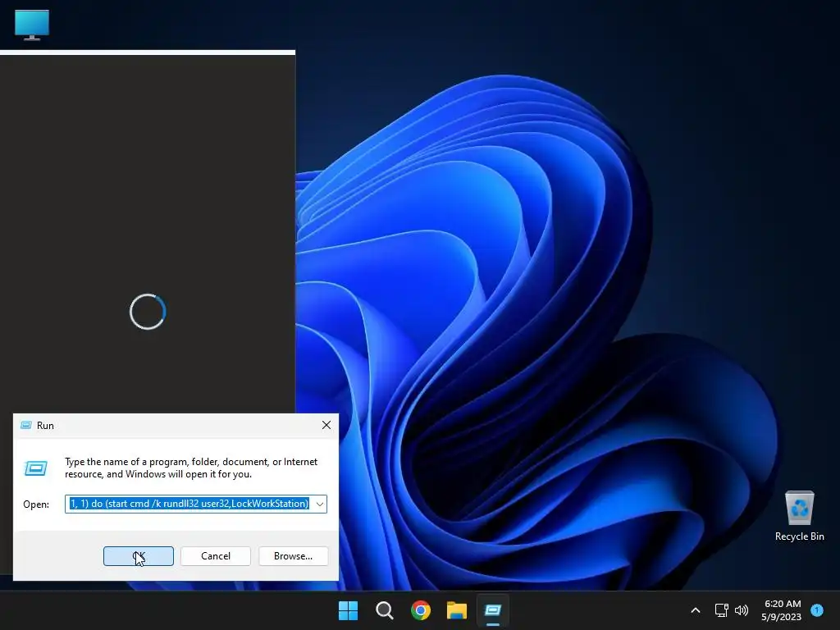Open network status tray icon
The image size is (840, 630).
(x=722, y=610)
